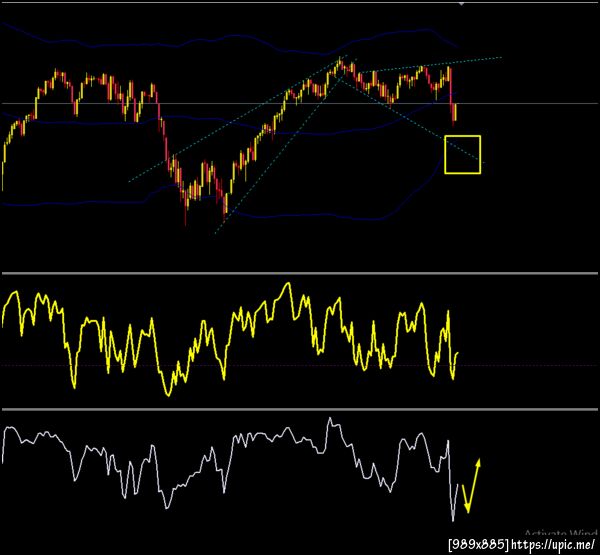600x555 pixels.
Task: Select the dotted resistance line above recent highs
Action: coord(430,65)
